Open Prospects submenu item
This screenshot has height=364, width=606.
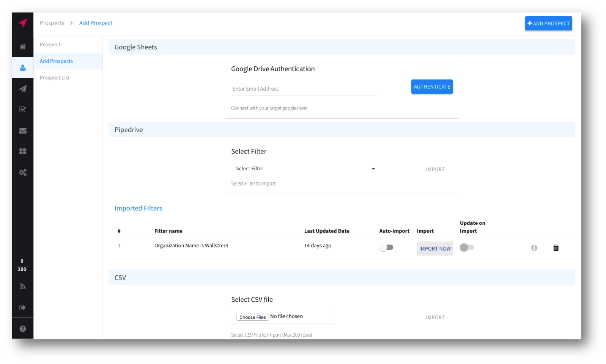(x=51, y=45)
